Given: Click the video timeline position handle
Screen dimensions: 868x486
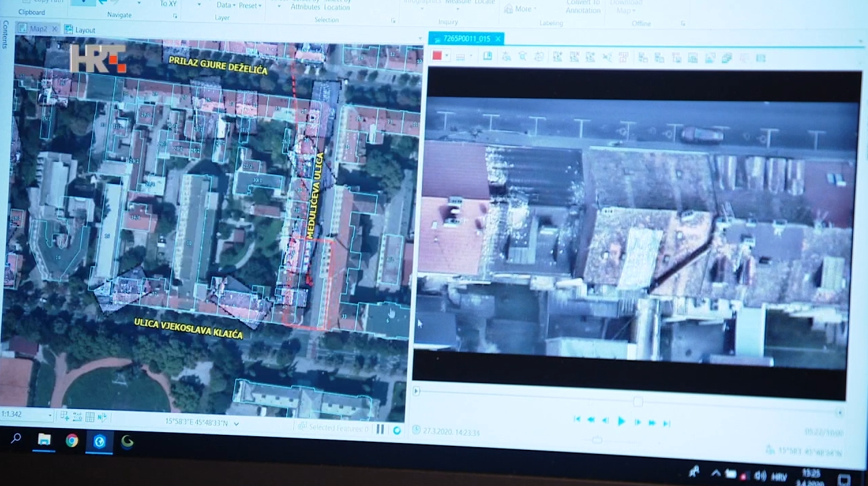Looking at the screenshot, I should click(x=638, y=402).
